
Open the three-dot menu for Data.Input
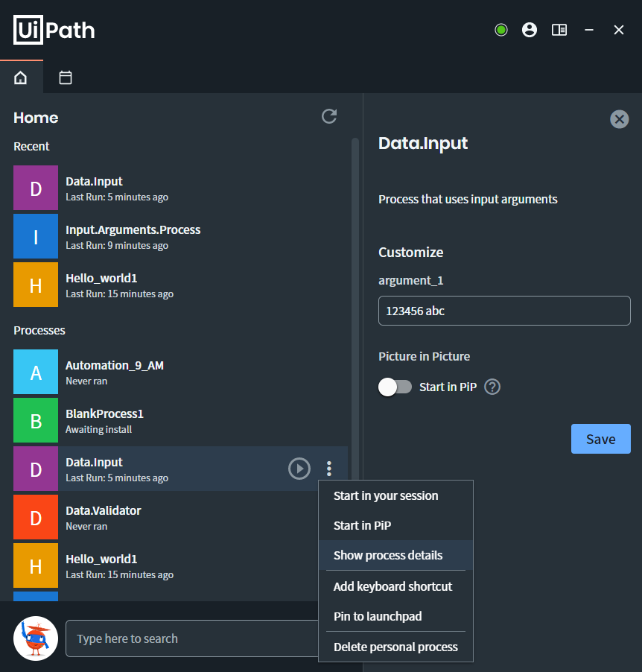point(329,469)
